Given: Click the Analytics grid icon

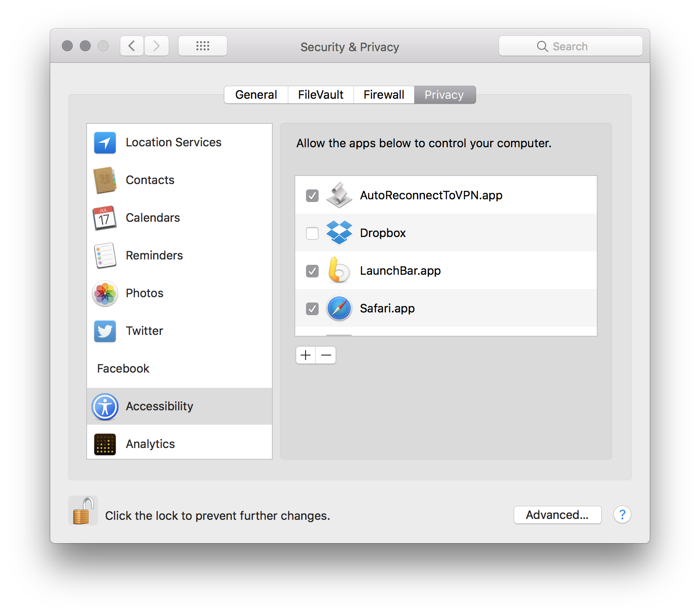Looking at the screenshot, I should pos(105,444).
